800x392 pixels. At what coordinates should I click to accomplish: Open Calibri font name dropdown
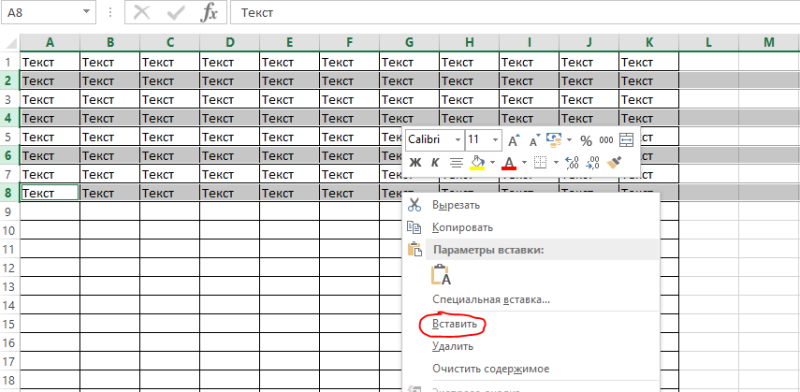[x=458, y=140]
